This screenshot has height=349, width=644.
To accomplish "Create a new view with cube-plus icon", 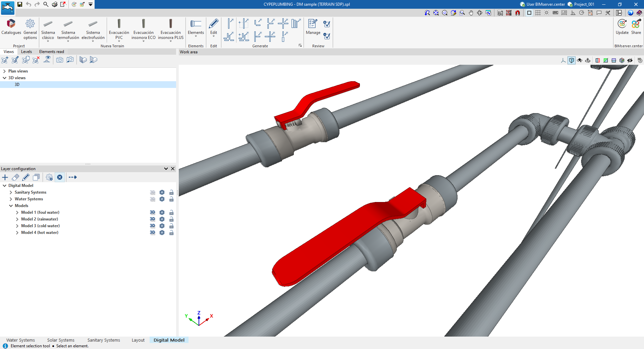I will click(x=5, y=60).
